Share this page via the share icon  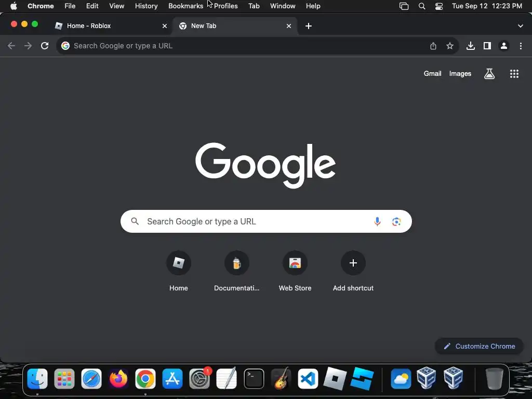tap(433, 46)
